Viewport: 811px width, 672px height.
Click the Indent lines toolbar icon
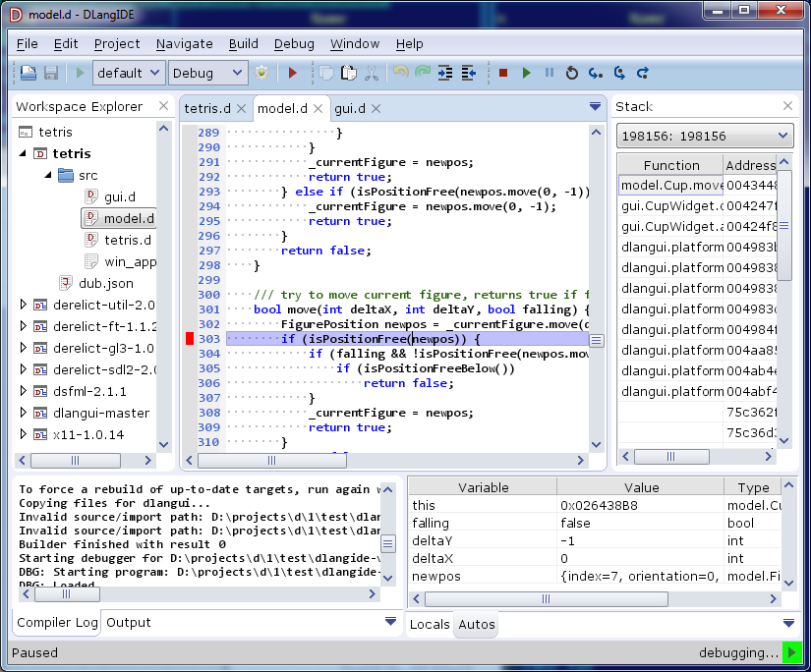(445, 73)
